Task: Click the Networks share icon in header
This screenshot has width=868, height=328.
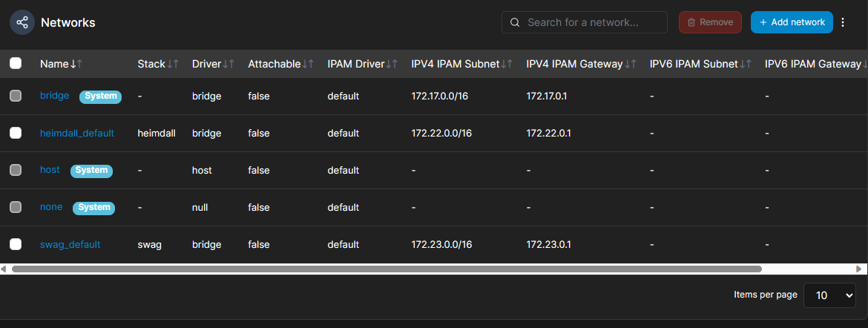Action: (22, 22)
